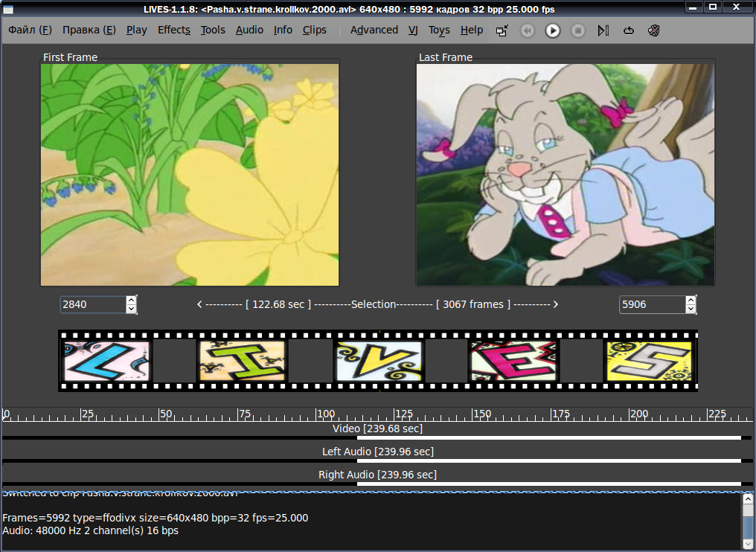Screen dimensions: 756x552
Task: Start playback with the Play button
Action: [x=553, y=31]
